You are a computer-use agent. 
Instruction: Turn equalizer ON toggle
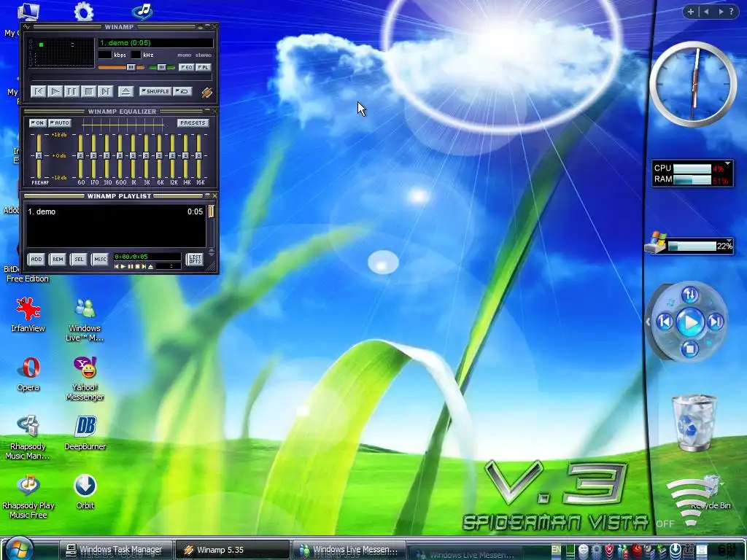38,122
